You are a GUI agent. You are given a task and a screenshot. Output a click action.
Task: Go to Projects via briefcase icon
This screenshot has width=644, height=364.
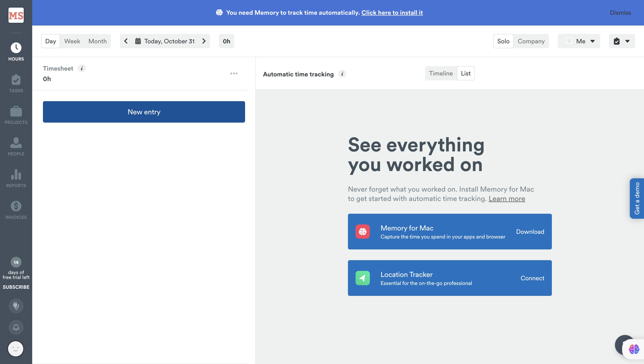[16, 115]
